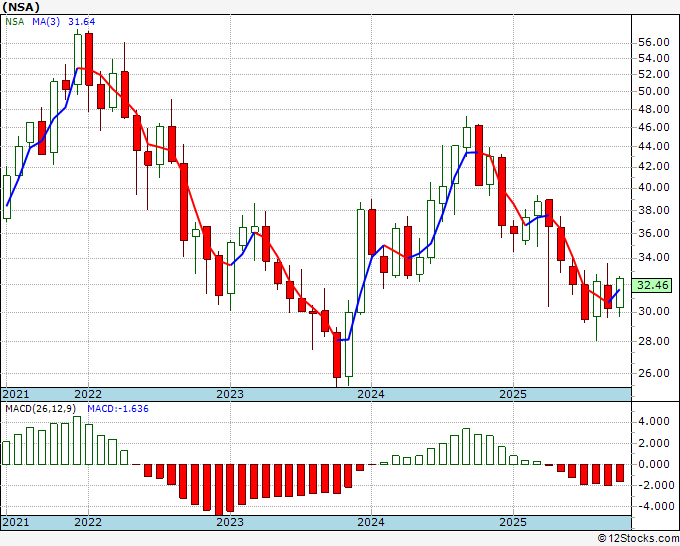The width and height of the screenshot is (680, 546).
Task: Click the 52.00 price axis label
Action: tap(654, 74)
